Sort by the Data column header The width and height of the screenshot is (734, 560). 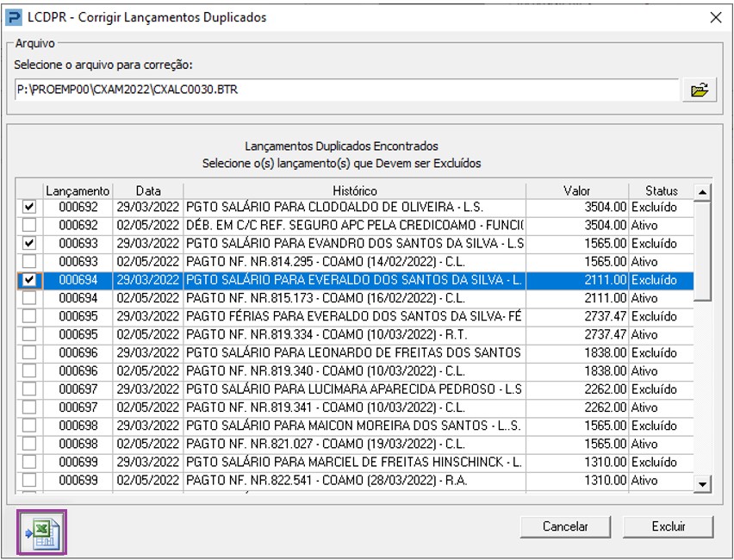coord(147,190)
